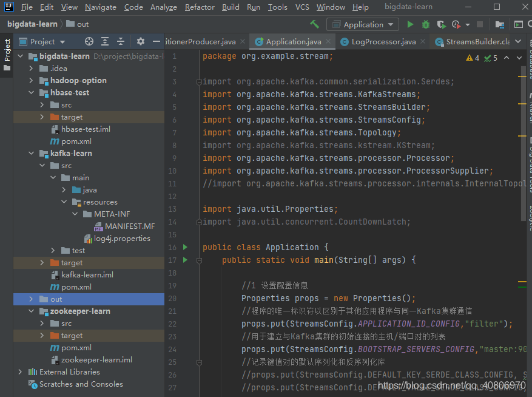532x397 pixels.
Task: Open Project Structure icon in toolbar
Action: pos(499,24)
